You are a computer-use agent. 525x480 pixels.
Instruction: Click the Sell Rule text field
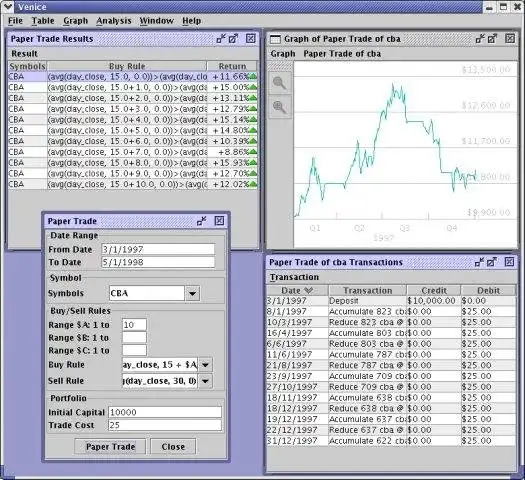point(160,381)
